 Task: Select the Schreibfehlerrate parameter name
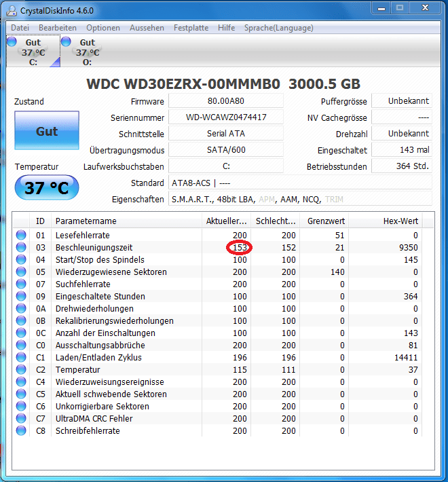[88, 430]
